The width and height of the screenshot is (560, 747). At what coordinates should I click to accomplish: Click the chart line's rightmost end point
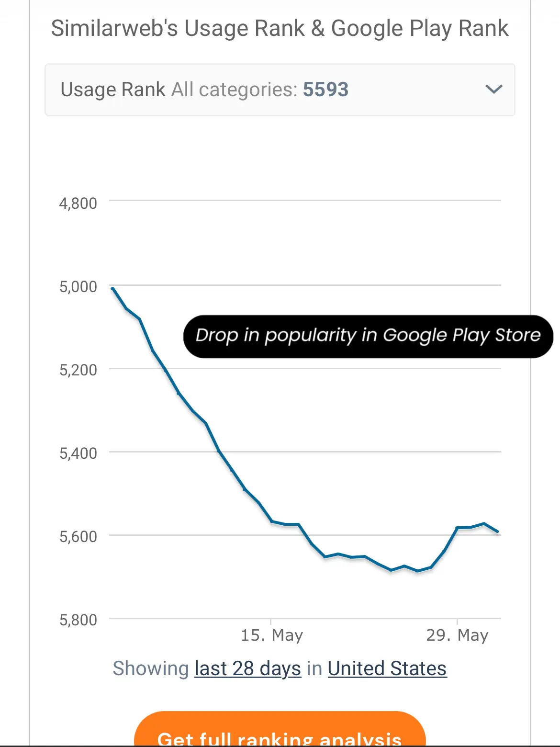point(498,532)
